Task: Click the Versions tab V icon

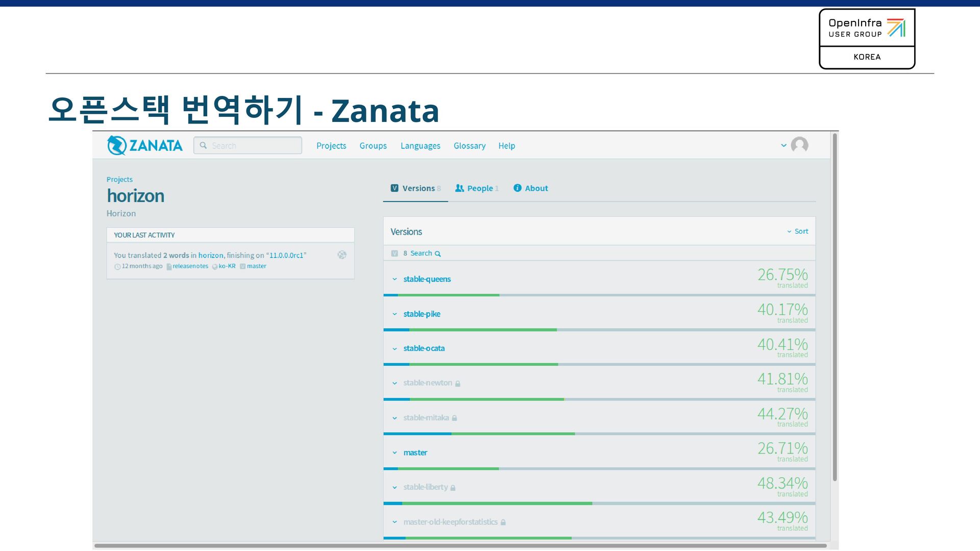Action: pyautogui.click(x=395, y=188)
